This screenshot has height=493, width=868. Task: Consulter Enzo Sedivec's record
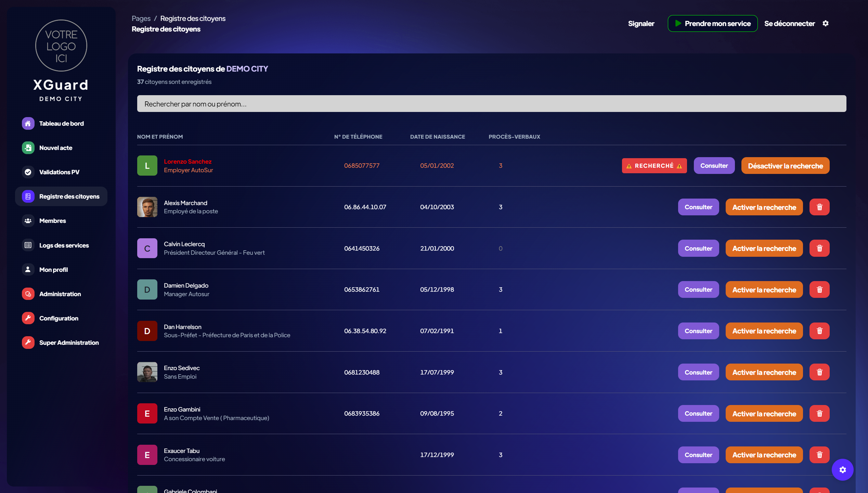698,372
